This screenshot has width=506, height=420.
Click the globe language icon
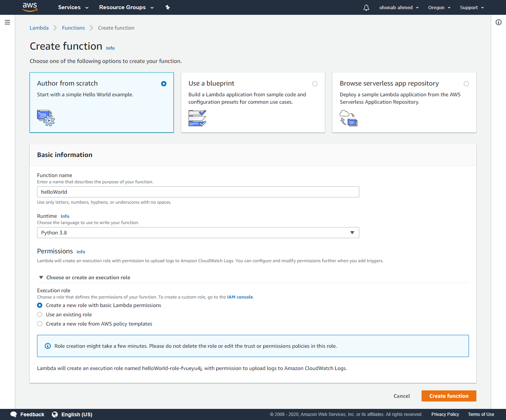(55, 414)
